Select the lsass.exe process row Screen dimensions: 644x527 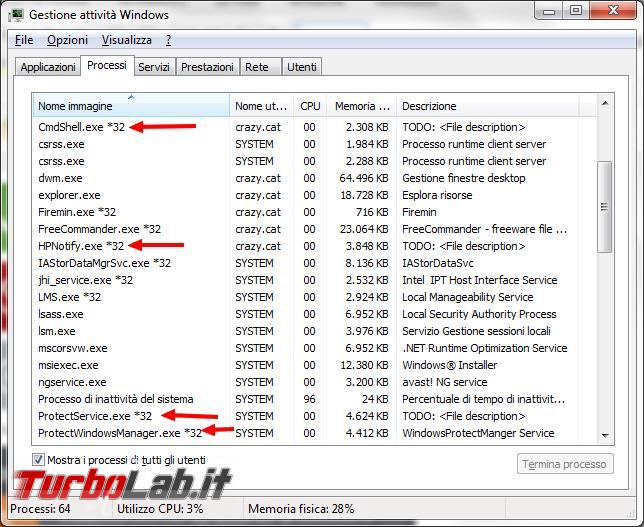[314, 314]
